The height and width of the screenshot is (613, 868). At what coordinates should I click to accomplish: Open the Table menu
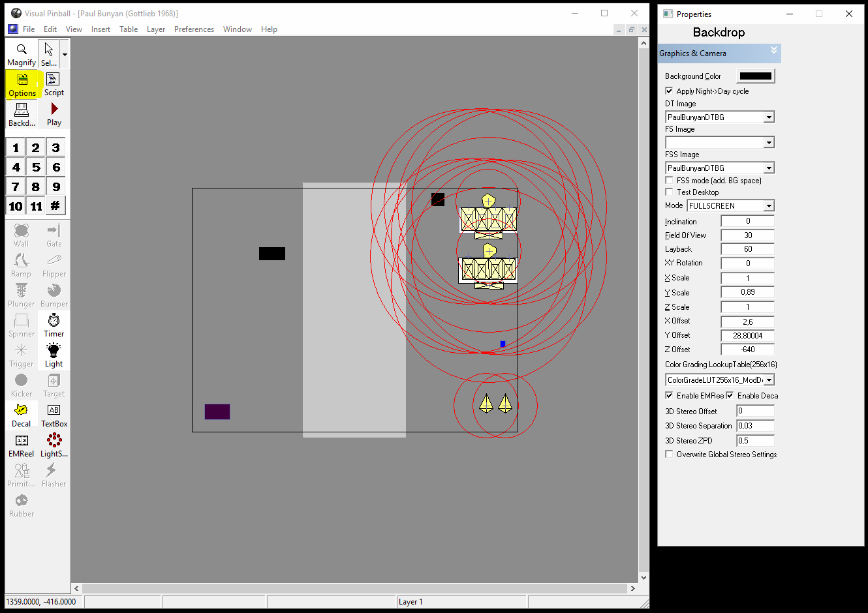click(x=129, y=29)
